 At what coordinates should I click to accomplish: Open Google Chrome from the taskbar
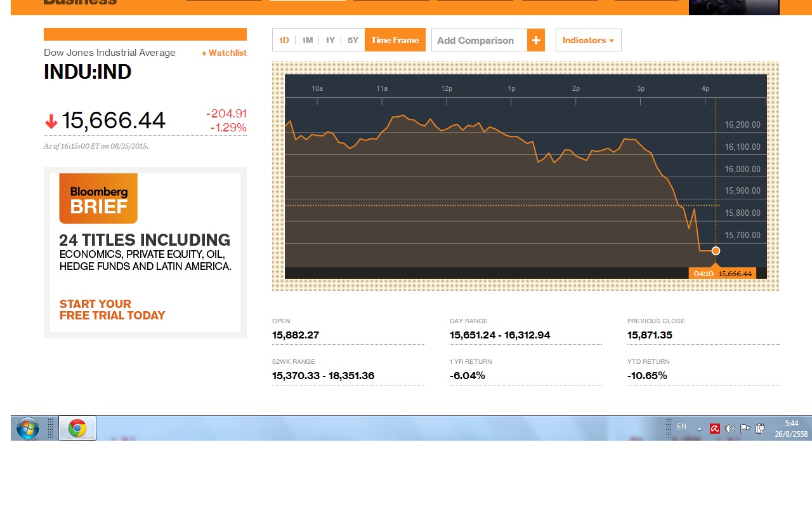coord(77,429)
